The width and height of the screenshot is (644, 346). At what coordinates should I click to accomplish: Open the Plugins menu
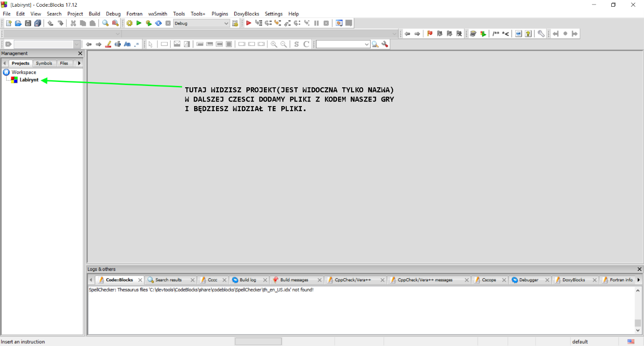click(220, 14)
